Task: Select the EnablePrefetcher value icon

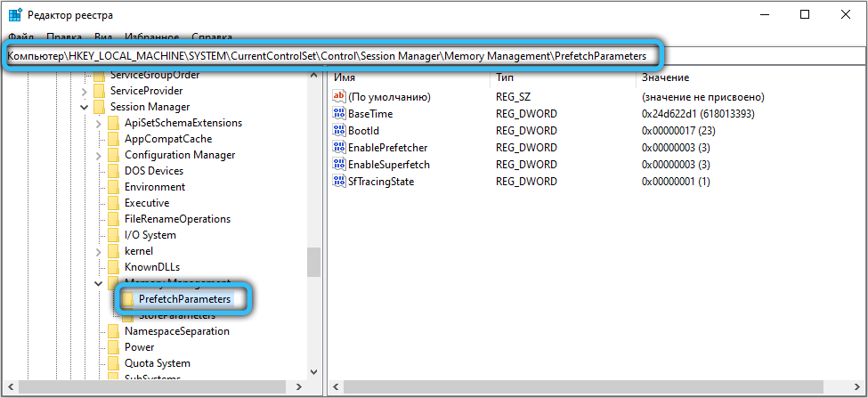Action: click(x=338, y=148)
